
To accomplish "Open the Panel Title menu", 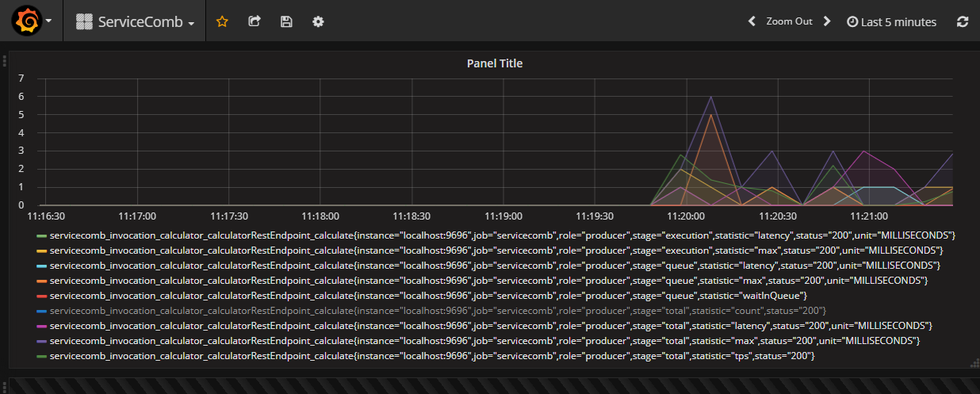I will tap(494, 63).
